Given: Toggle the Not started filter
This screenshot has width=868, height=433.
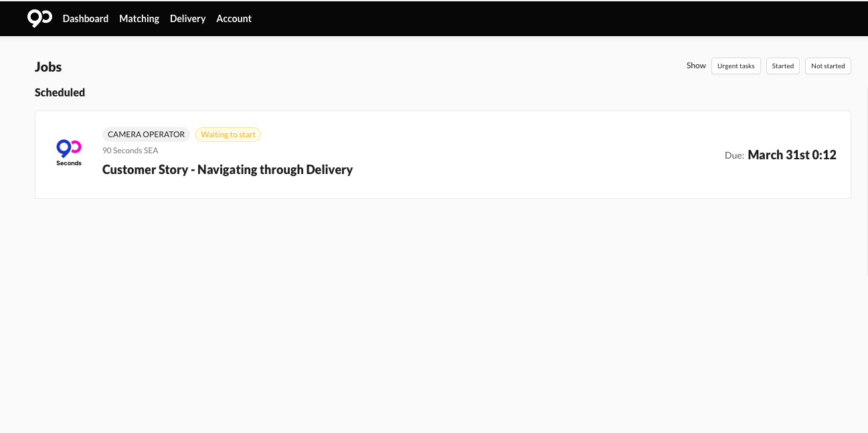Looking at the screenshot, I should (x=828, y=66).
